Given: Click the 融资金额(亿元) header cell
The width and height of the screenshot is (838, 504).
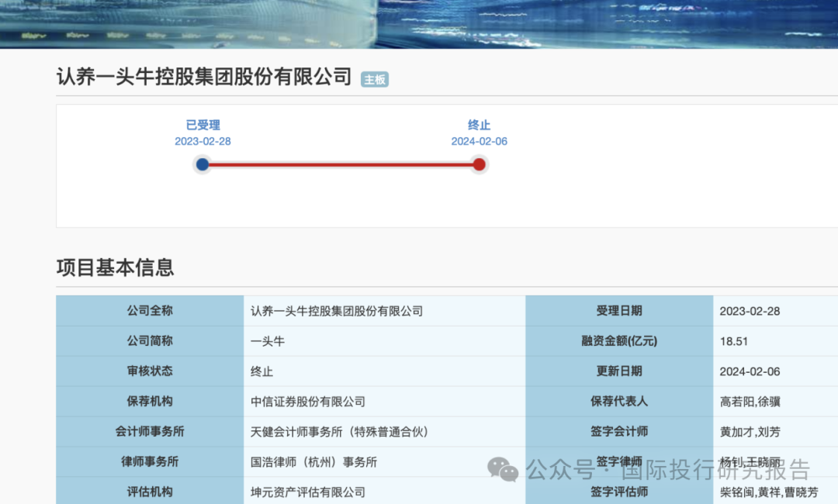Looking at the screenshot, I should point(619,340).
